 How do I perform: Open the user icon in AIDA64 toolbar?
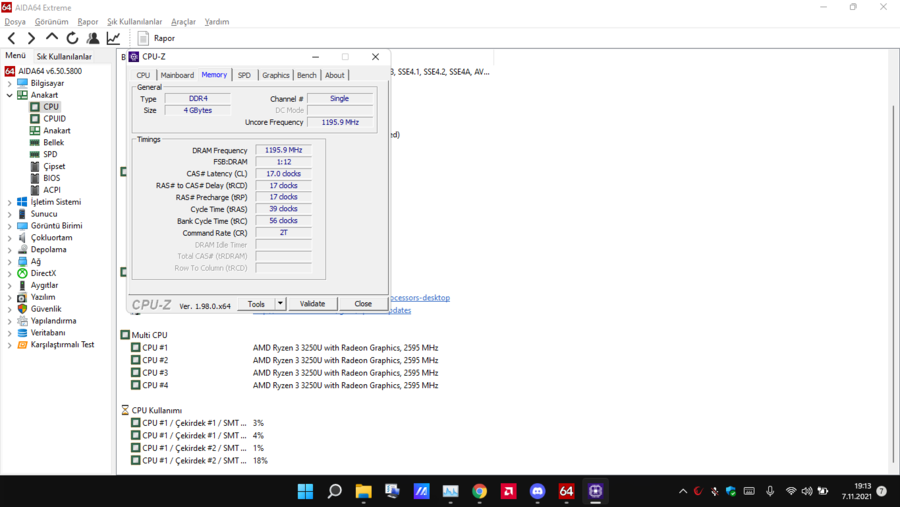(x=92, y=38)
